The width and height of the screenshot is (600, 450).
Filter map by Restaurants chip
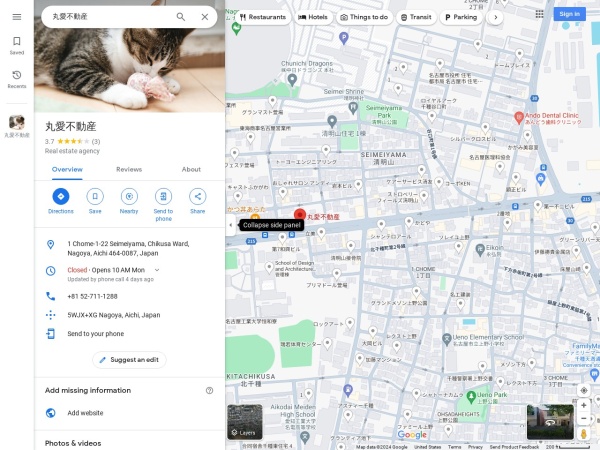pyautogui.click(x=263, y=17)
